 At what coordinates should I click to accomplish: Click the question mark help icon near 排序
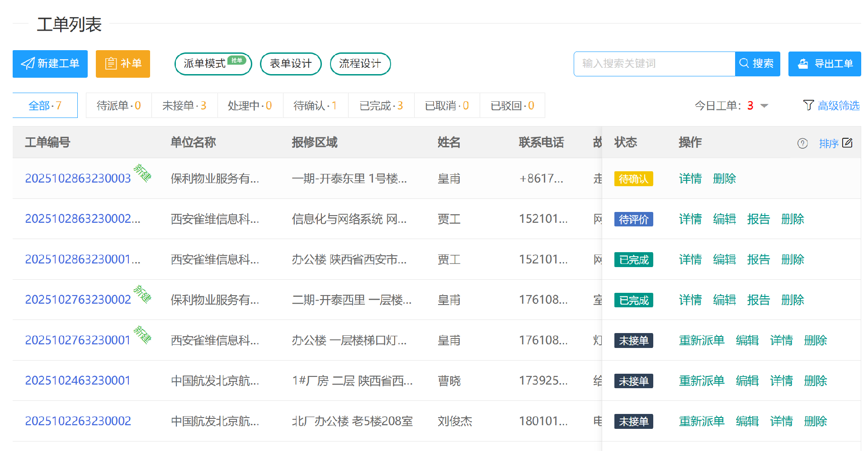pos(803,143)
